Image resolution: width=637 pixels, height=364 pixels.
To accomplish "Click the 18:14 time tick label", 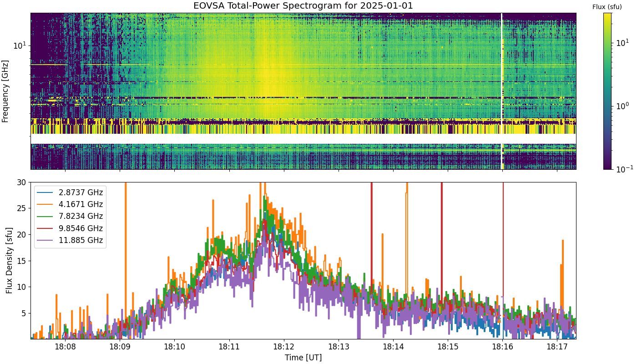I will tap(393, 347).
